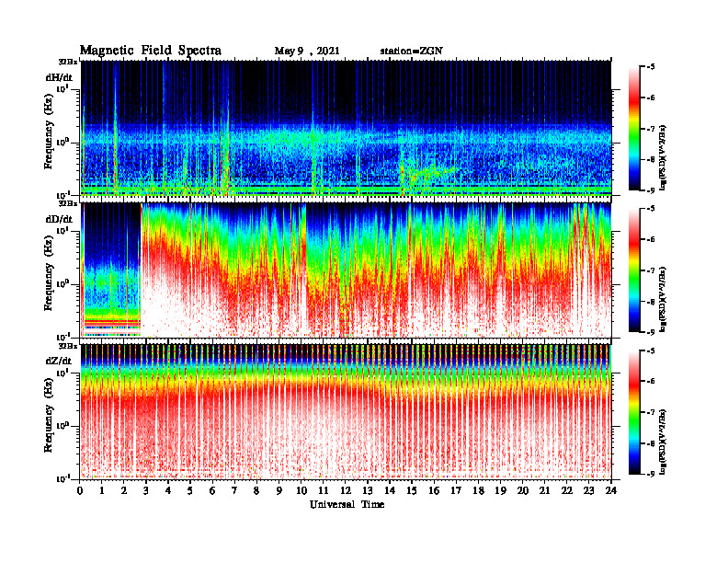Image resolution: width=728 pixels, height=563 pixels.
Task: Click '-9' tick on dZ/dt color bar
Action: point(651,474)
